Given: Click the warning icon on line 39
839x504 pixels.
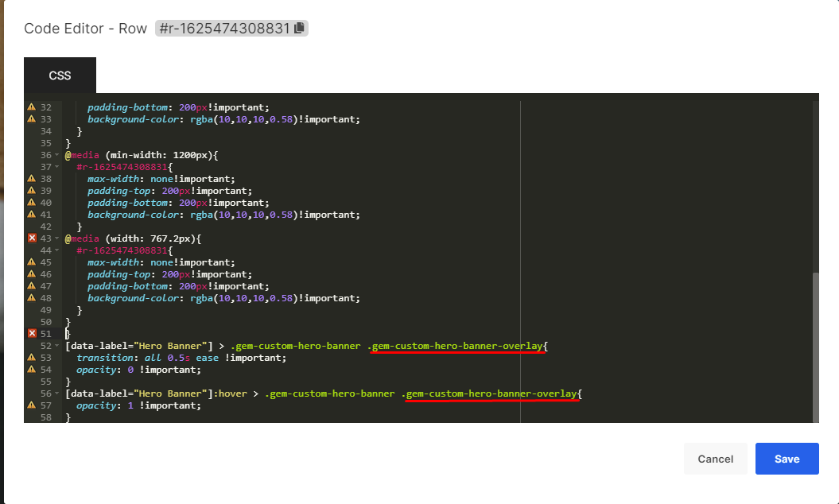Looking at the screenshot, I should [x=32, y=191].
